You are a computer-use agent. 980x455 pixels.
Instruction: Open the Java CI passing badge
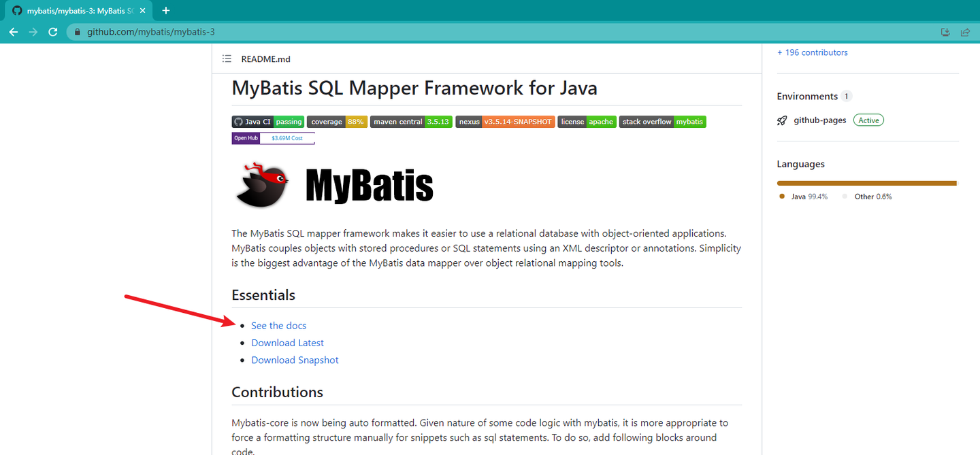click(267, 122)
